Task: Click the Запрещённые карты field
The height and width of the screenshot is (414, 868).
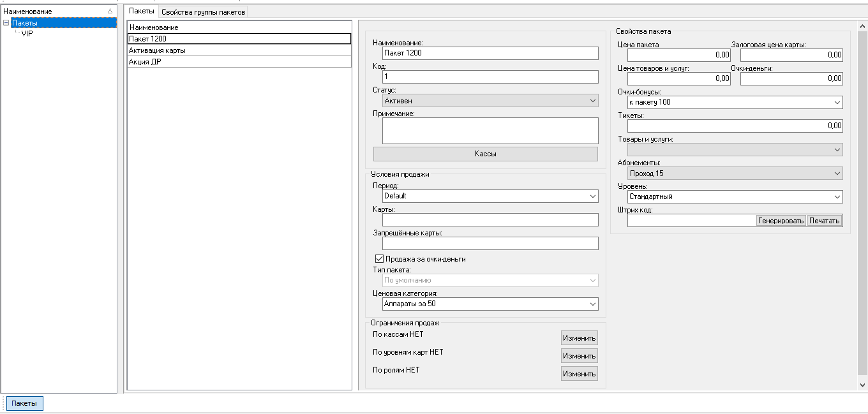Action: (490, 243)
